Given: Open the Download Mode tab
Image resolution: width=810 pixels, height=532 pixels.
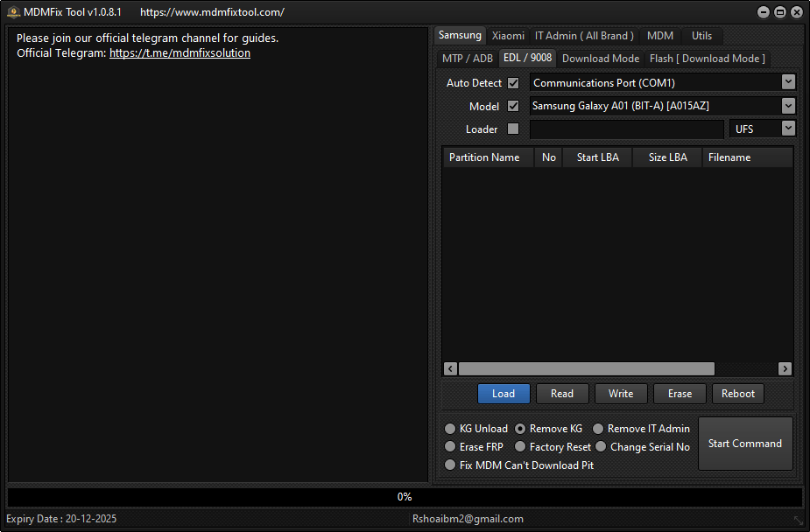Looking at the screenshot, I should [x=600, y=58].
